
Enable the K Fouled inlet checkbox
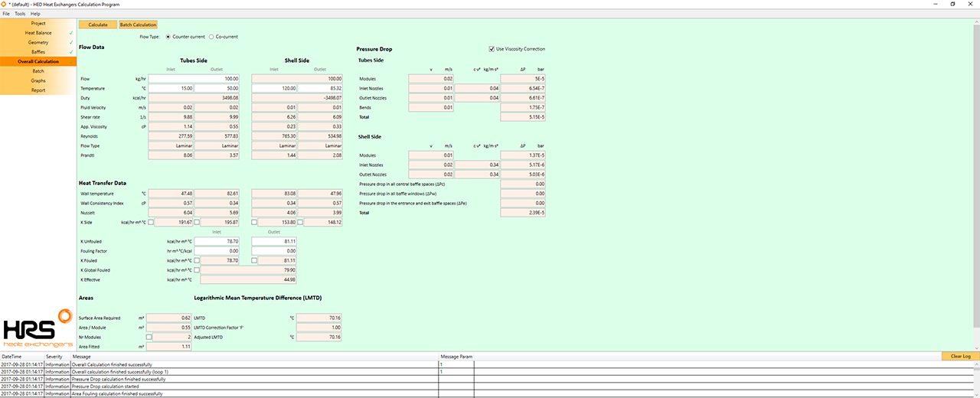click(198, 260)
